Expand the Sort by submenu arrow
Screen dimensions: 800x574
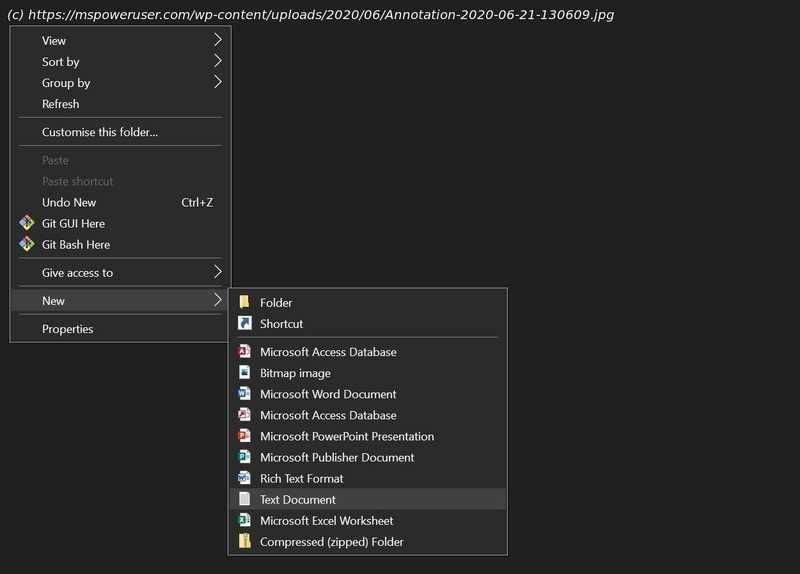(218, 61)
